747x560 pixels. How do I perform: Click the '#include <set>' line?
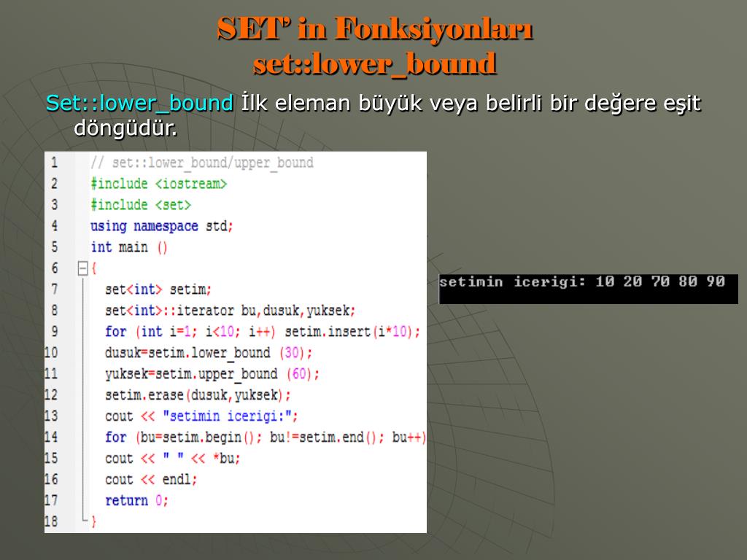141,205
